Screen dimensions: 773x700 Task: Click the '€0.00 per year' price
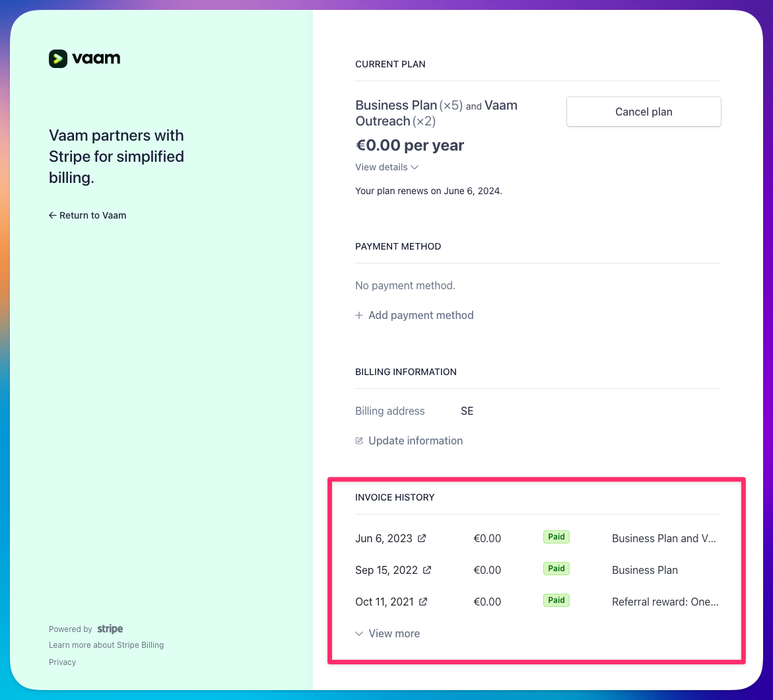410,145
